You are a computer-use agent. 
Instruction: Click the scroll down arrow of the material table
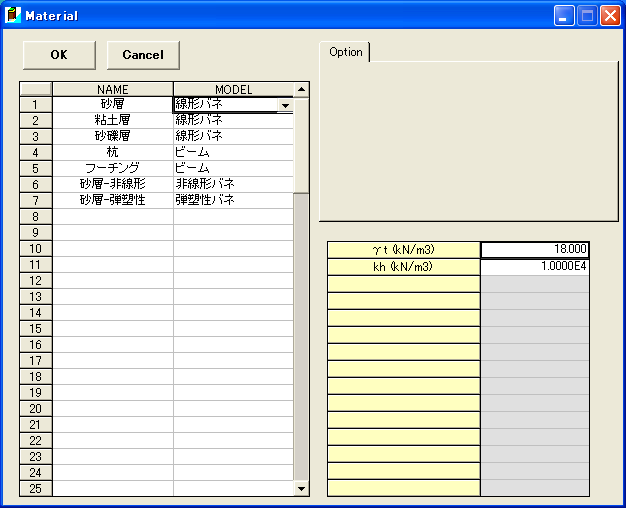click(301, 488)
